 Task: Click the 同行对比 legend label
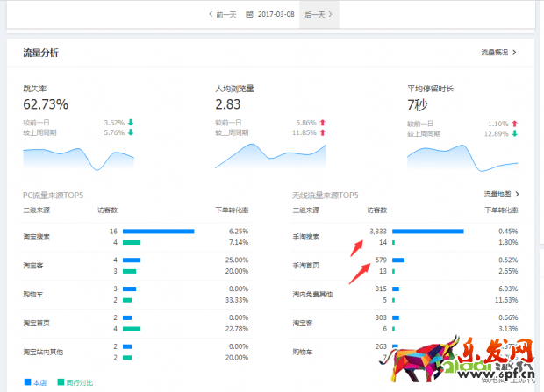[x=80, y=382]
